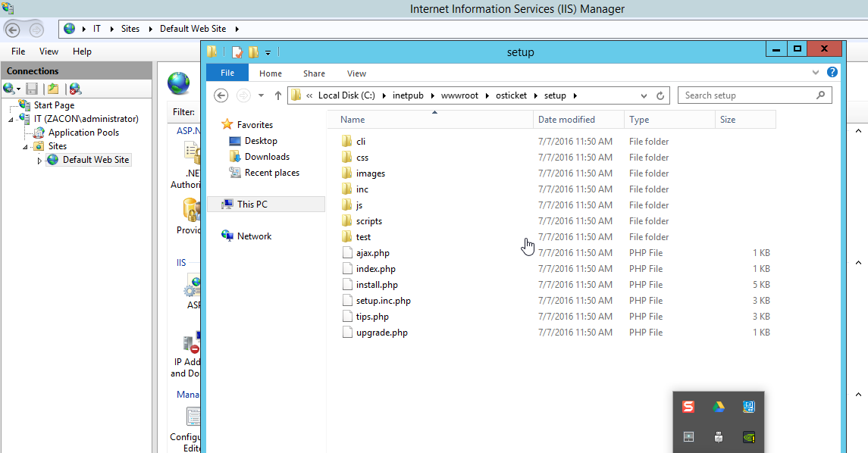
Task: Select the setup.inc.php file
Action: [383, 301]
